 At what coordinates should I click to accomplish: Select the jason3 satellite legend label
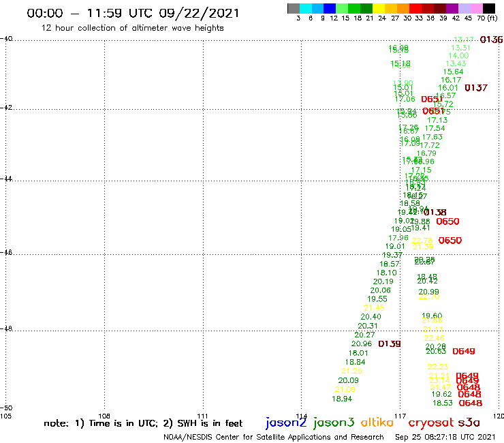point(334,423)
